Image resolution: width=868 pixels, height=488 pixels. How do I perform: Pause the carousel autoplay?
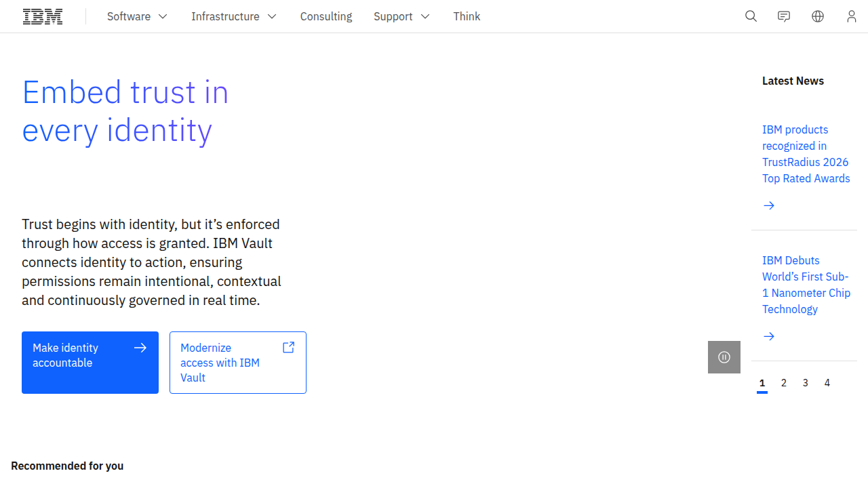point(724,357)
